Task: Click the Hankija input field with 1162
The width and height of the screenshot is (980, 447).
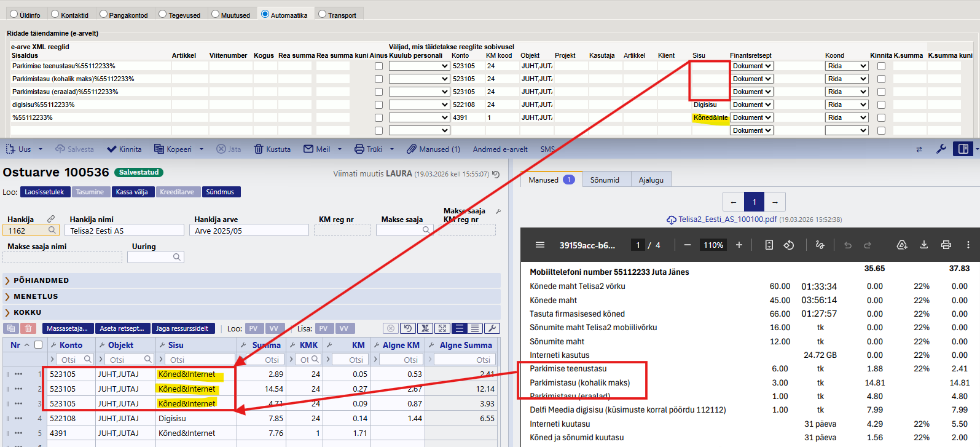Action: pos(25,231)
